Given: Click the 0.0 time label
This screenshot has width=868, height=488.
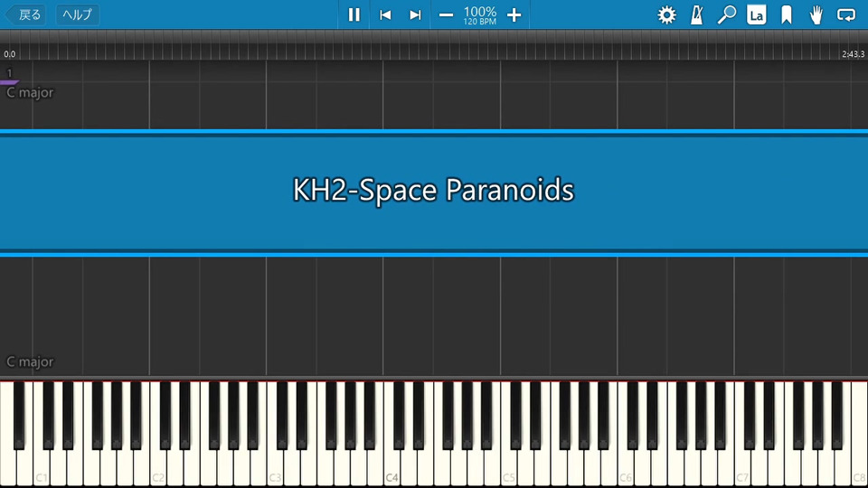Looking at the screenshot, I should coord(9,54).
